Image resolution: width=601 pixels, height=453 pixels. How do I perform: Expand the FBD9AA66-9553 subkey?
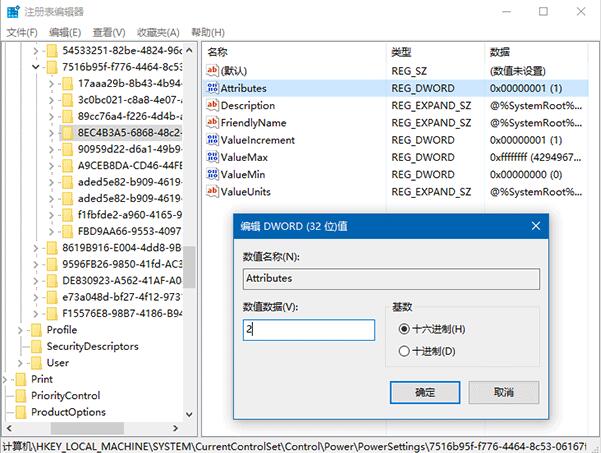51,231
